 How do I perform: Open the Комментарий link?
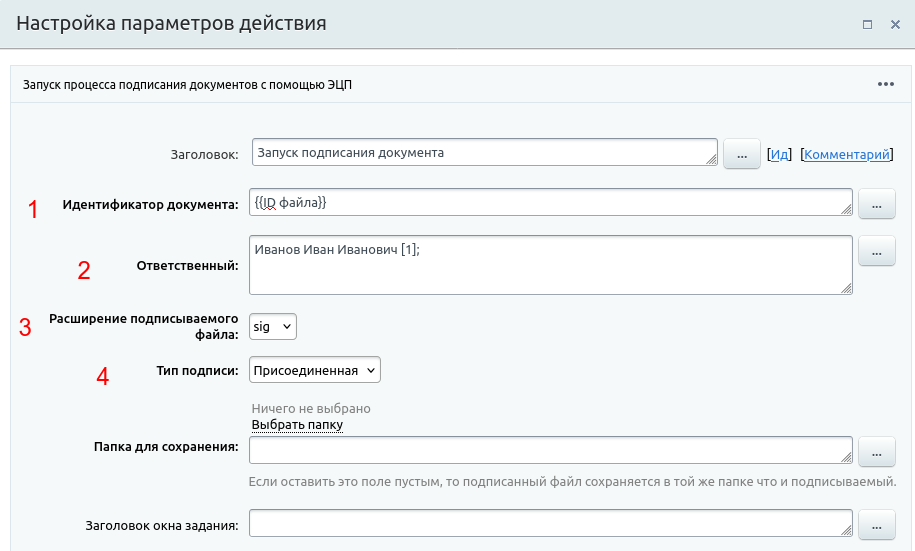coord(846,155)
